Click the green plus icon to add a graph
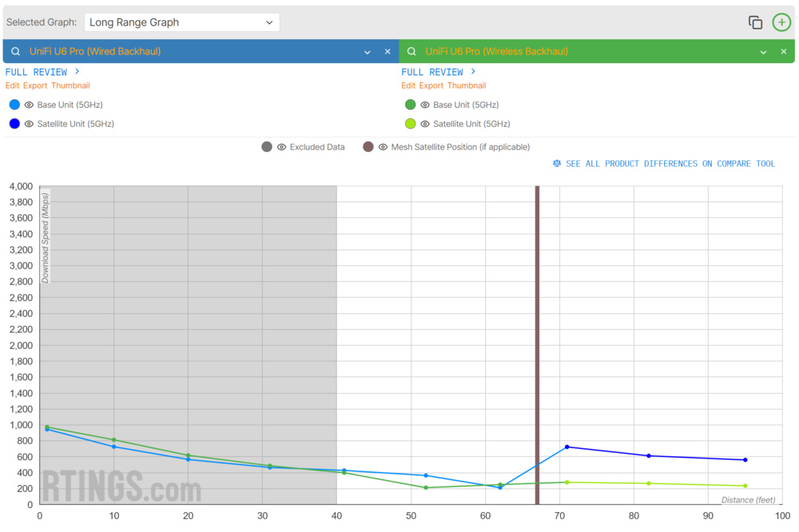 tap(781, 22)
